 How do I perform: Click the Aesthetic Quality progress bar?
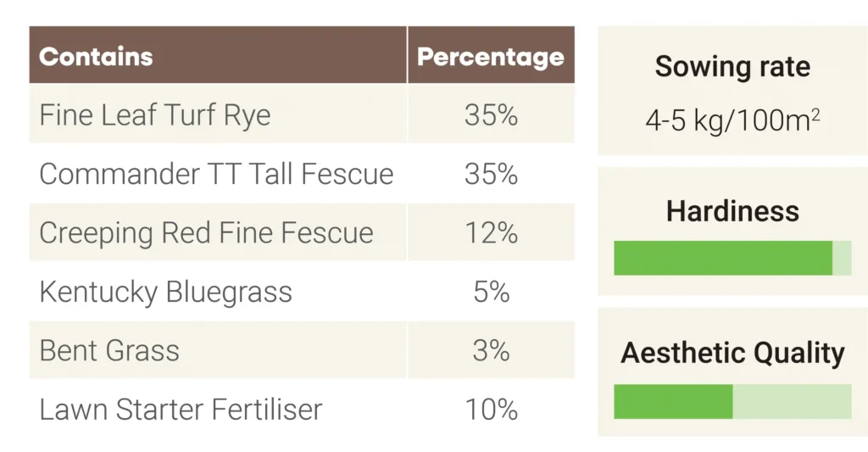pyautogui.click(x=732, y=401)
